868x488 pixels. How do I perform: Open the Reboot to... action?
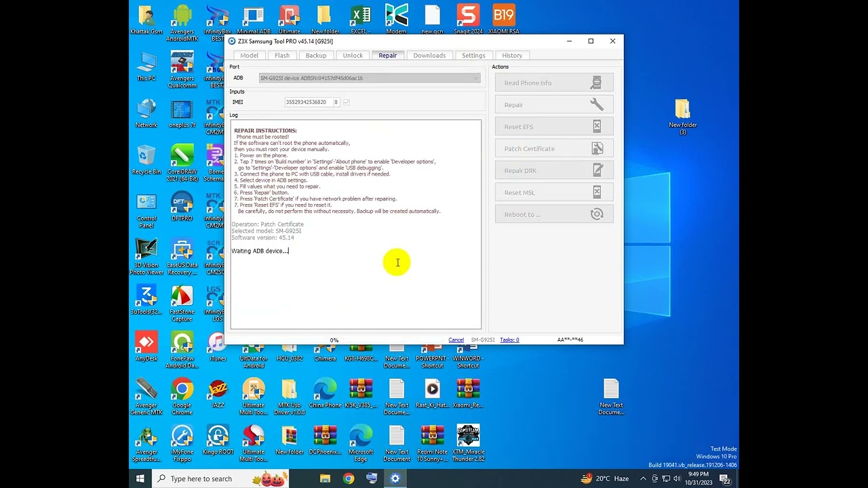554,214
